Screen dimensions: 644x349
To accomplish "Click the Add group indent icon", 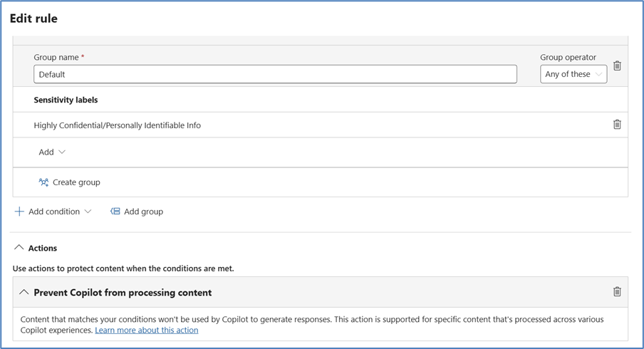I will (115, 212).
